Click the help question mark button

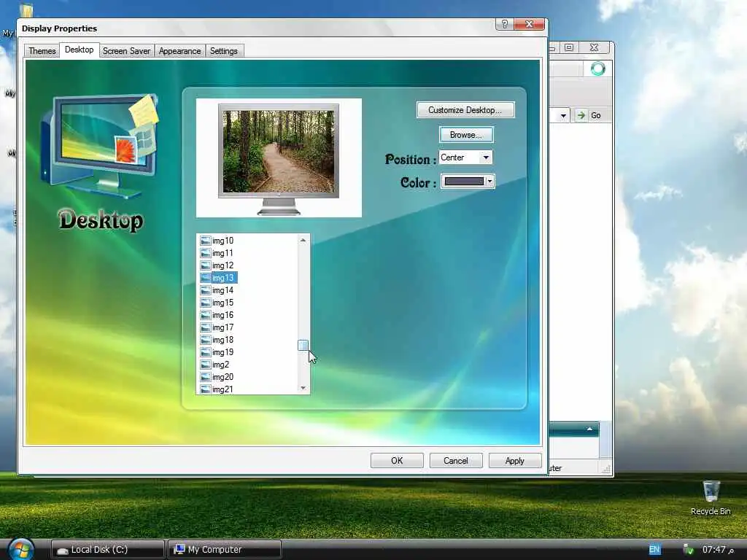click(505, 24)
